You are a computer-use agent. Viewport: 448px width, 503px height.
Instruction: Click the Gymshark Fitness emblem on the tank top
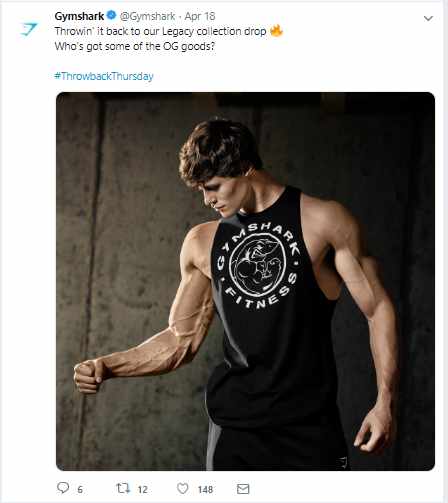[x=257, y=265]
